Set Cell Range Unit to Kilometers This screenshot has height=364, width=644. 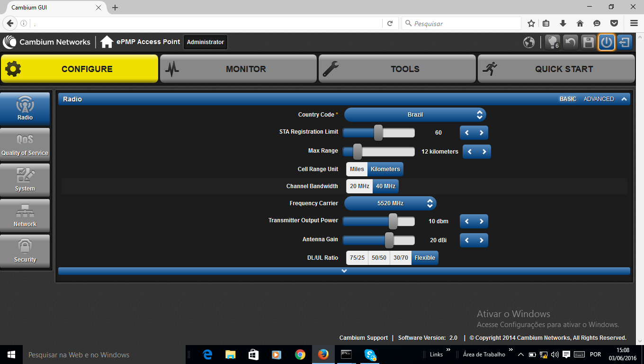tap(385, 169)
